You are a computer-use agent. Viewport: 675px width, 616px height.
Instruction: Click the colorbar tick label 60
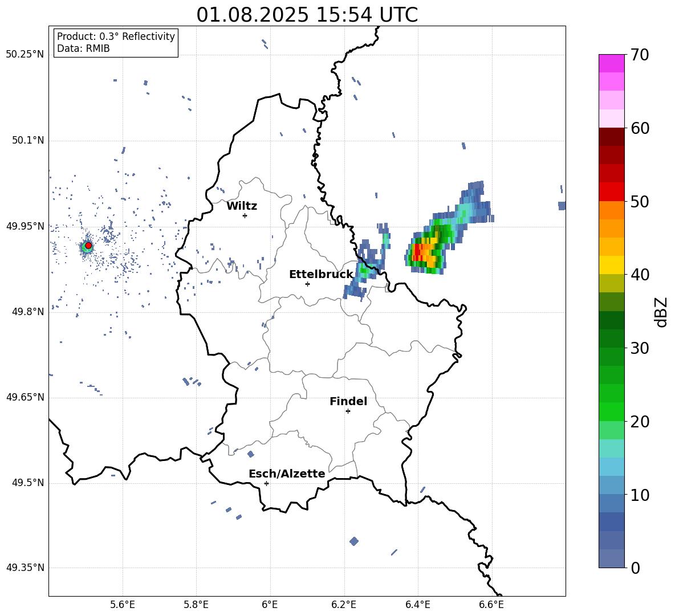[x=640, y=128]
